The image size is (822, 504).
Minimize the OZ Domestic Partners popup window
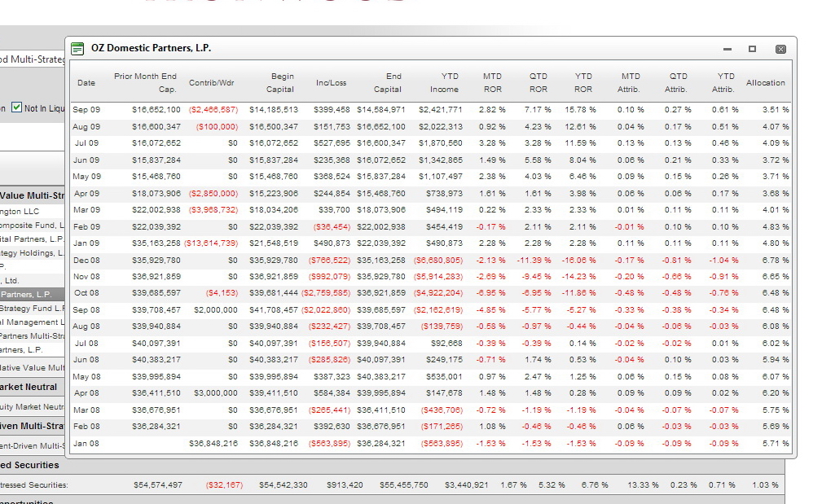tap(727, 49)
